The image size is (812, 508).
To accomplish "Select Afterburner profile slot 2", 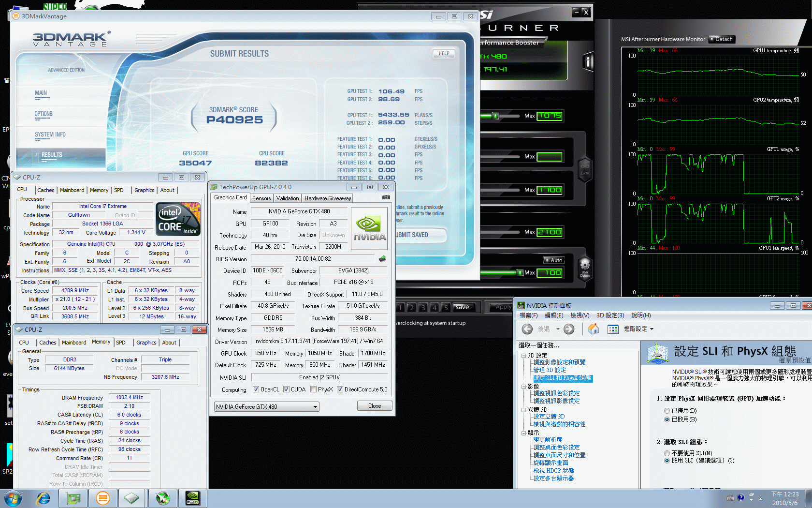I will (x=412, y=307).
